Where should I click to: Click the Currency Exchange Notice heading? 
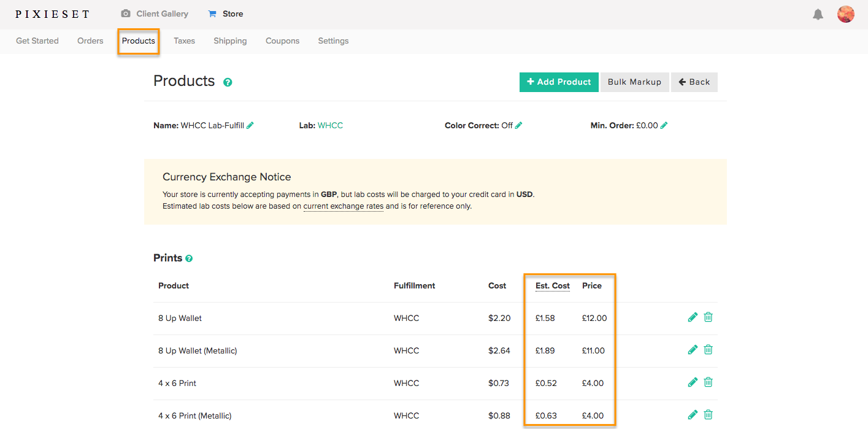click(x=227, y=177)
